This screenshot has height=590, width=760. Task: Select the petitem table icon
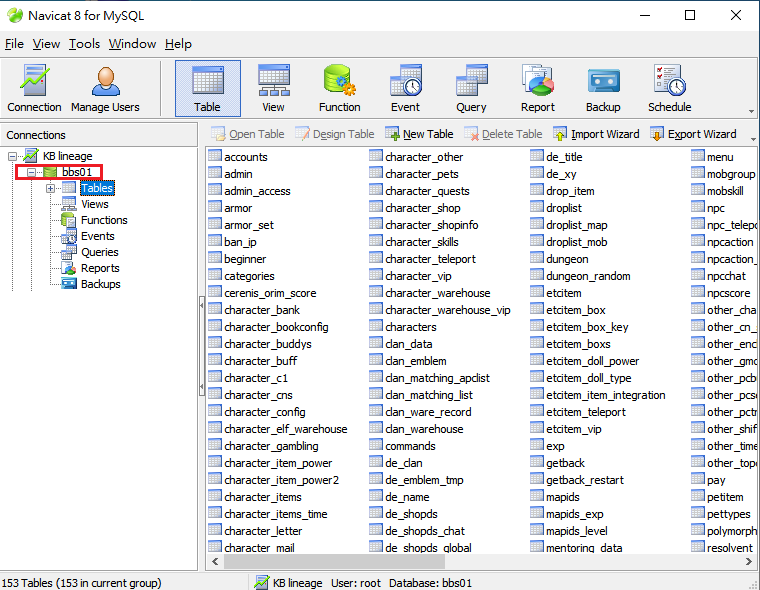pyautogui.click(x=697, y=495)
